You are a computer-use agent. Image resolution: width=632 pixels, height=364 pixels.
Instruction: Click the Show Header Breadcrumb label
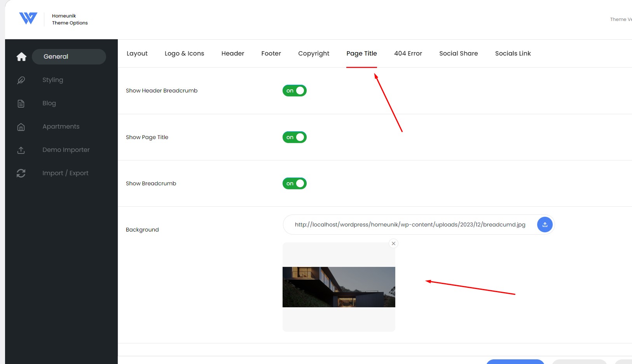[162, 91]
